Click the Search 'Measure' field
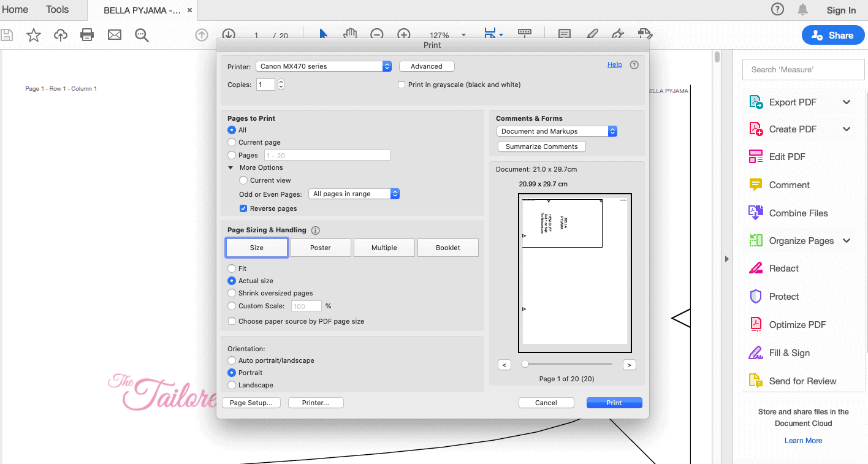 coord(803,69)
